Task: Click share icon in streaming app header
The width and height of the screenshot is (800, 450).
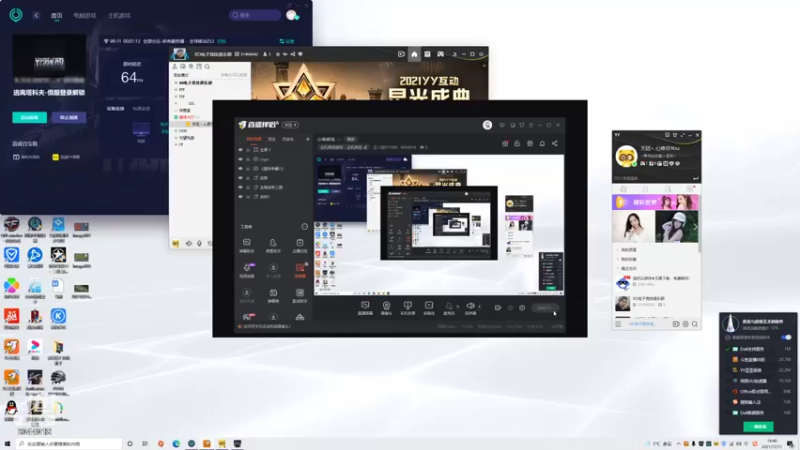Action: click(555, 143)
